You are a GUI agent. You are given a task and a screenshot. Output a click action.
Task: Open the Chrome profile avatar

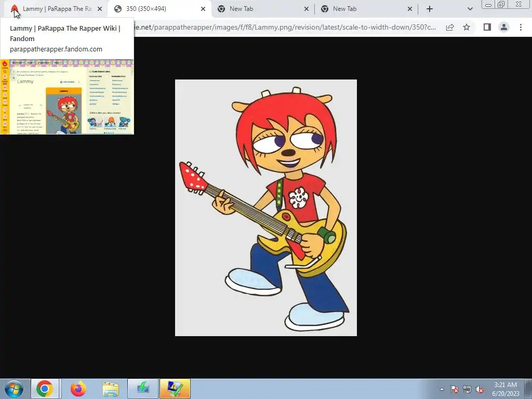click(504, 27)
